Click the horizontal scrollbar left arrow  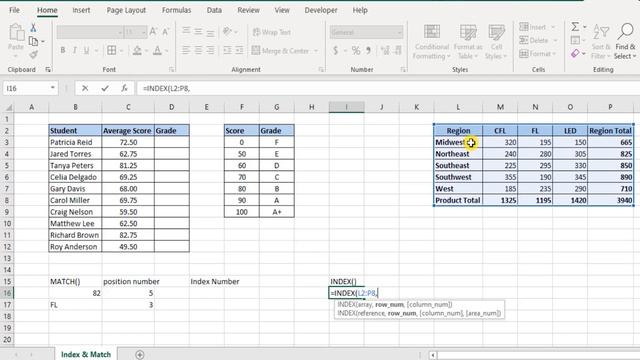tap(433, 355)
